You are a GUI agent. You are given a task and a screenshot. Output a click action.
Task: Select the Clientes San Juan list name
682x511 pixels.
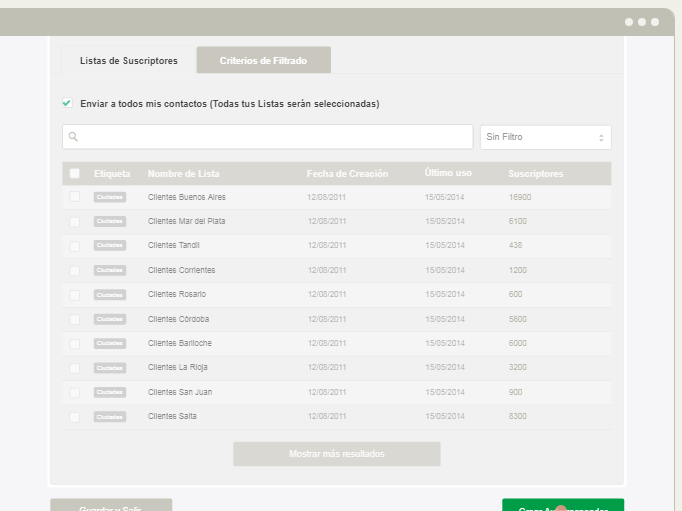(x=180, y=392)
